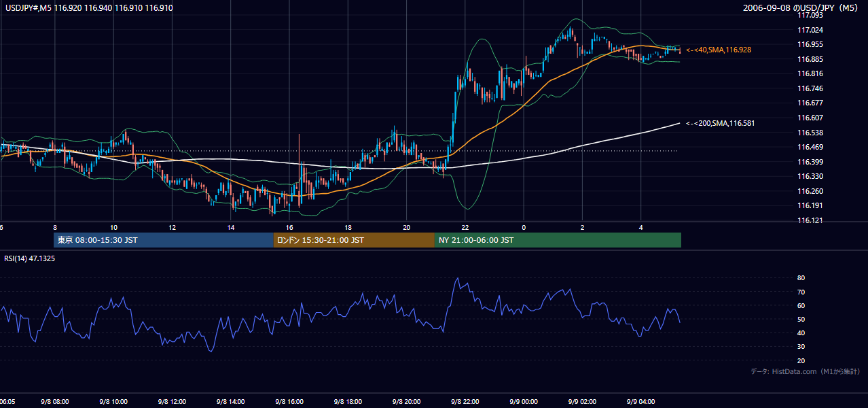Click the 116.121 price axis label

811,220
